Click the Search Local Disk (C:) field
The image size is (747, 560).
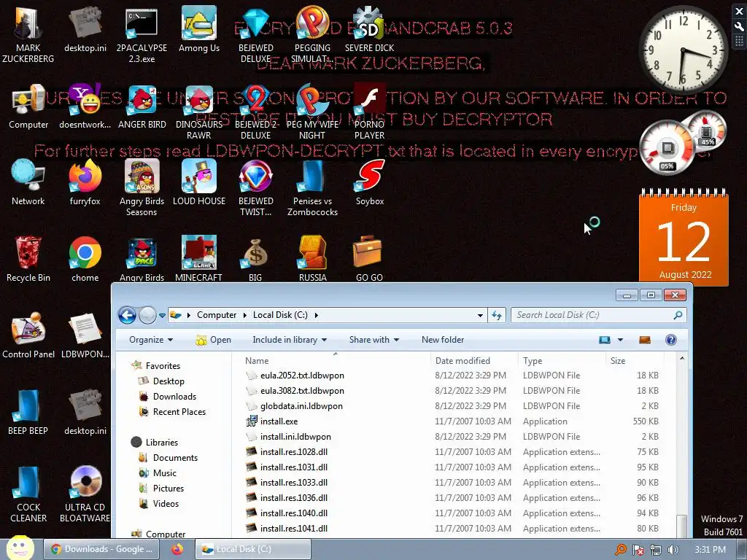pos(598,315)
